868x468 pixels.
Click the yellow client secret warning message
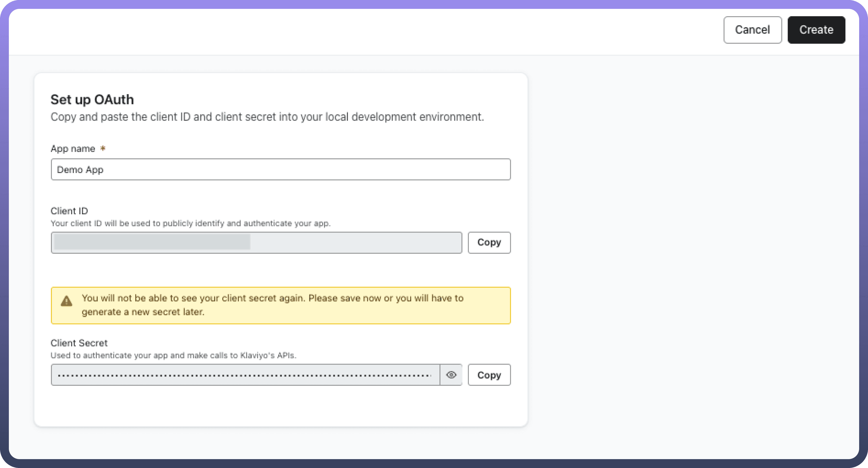click(x=272, y=305)
